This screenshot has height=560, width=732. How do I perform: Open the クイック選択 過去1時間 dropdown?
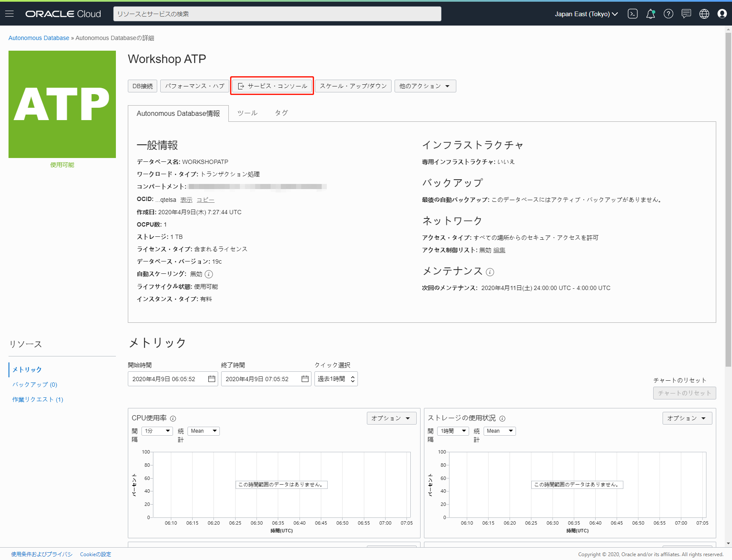pos(336,379)
